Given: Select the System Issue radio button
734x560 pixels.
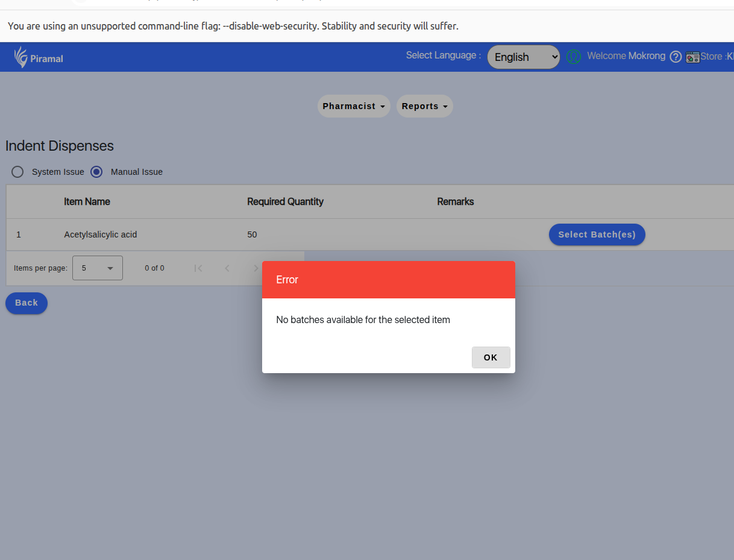Looking at the screenshot, I should click(x=18, y=172).
